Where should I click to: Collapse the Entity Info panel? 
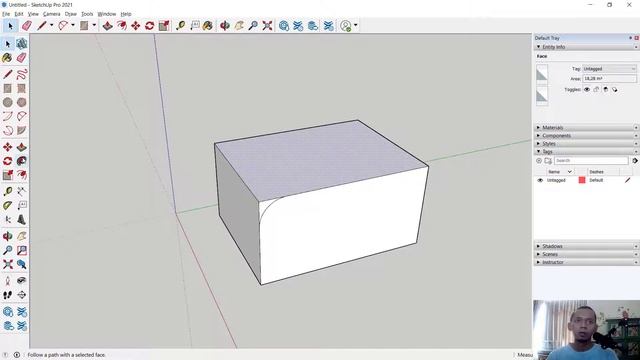click(x=538, y=47)
